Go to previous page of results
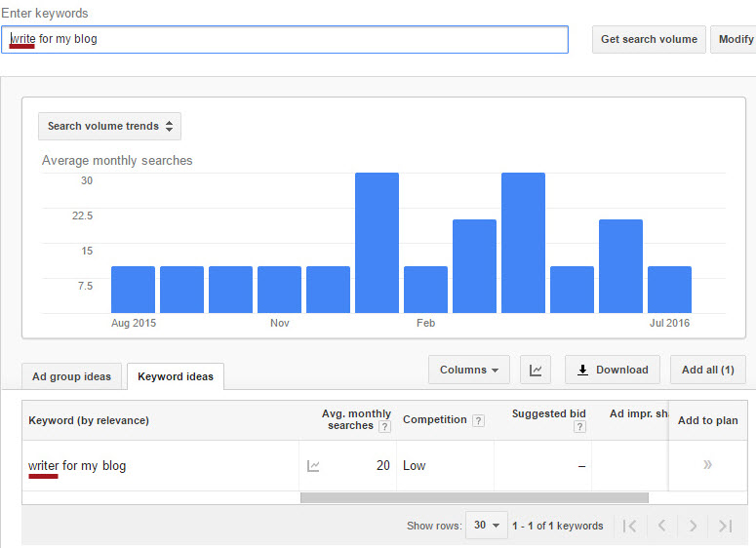756x548 pixels. point(661,527)
